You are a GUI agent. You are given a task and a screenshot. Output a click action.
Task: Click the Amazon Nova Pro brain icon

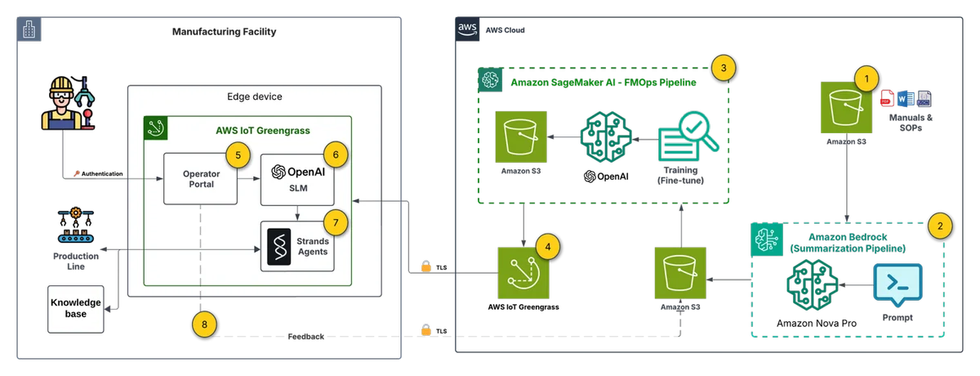point(813,287)
